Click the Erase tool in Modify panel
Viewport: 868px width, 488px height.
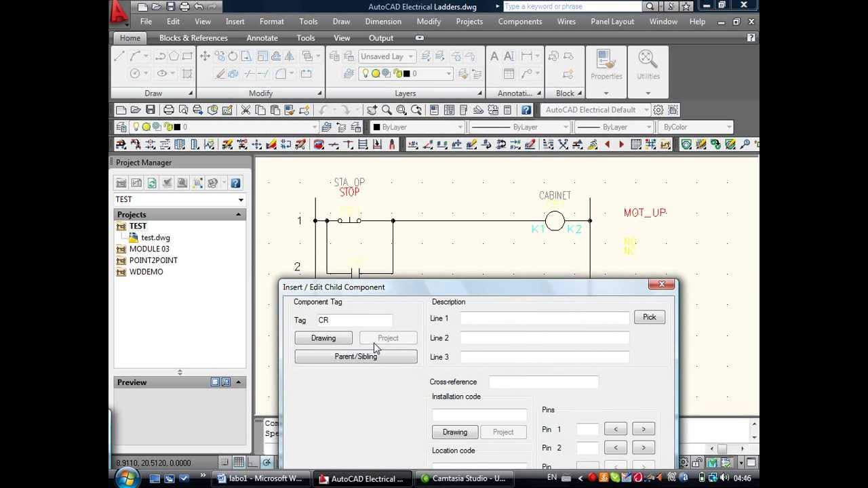tap(220, 73)
